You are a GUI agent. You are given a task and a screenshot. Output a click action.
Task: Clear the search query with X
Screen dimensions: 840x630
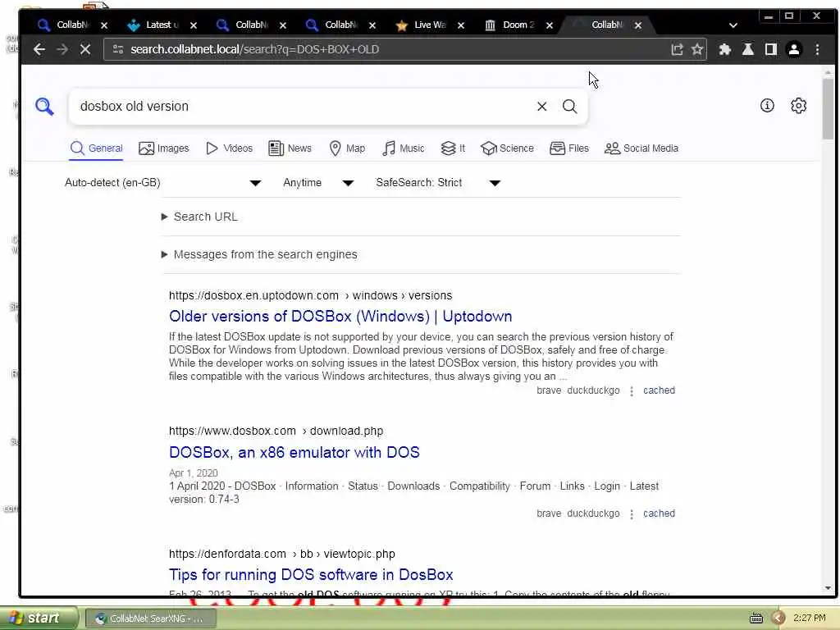click(541, 106)
